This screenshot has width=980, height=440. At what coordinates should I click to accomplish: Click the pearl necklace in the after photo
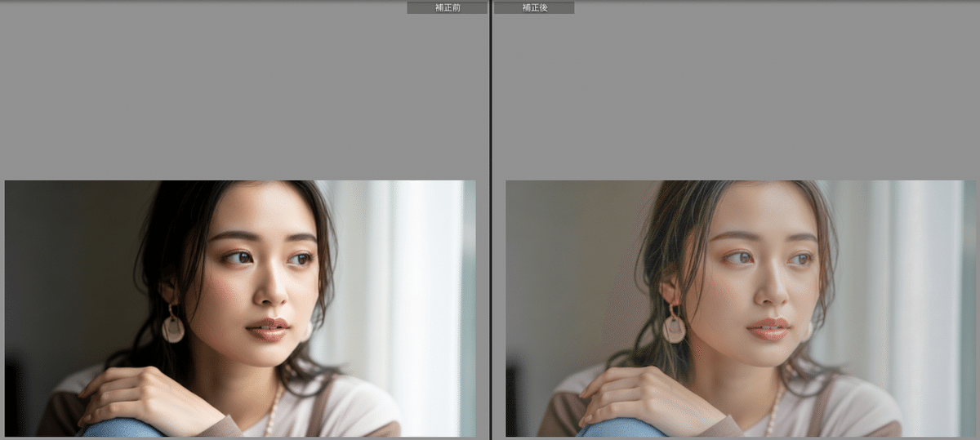click(772, 412)
